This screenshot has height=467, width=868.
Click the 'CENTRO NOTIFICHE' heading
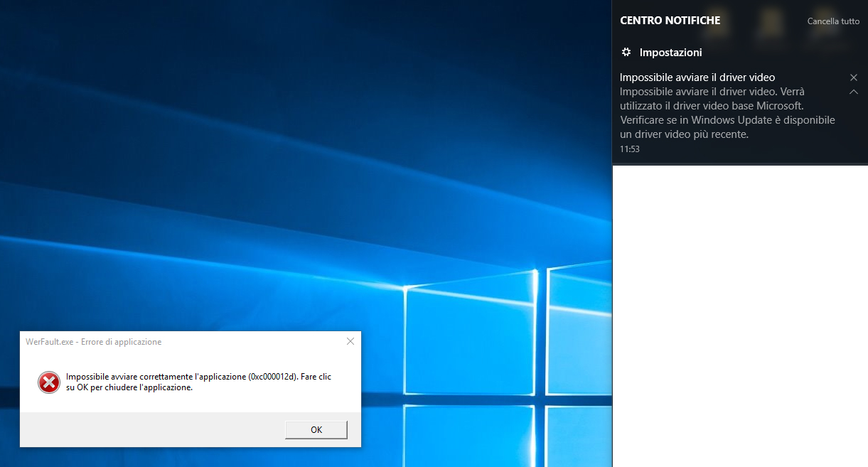tap(670, 21)
